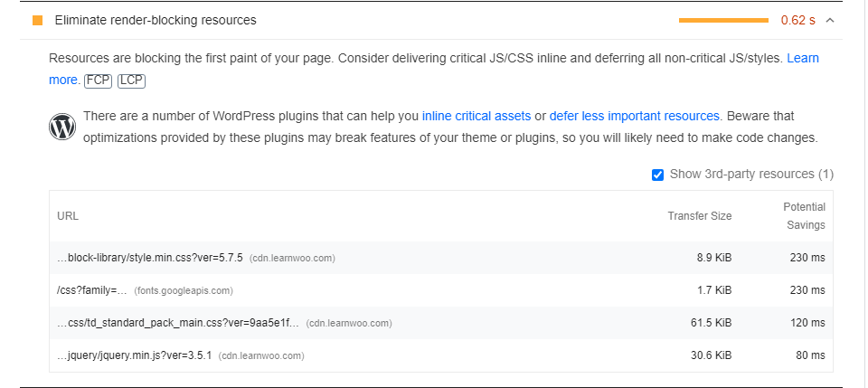Click the 0.62 s estimated savings value
This screenshot has width=868, height=388.
tap(797, 20)
